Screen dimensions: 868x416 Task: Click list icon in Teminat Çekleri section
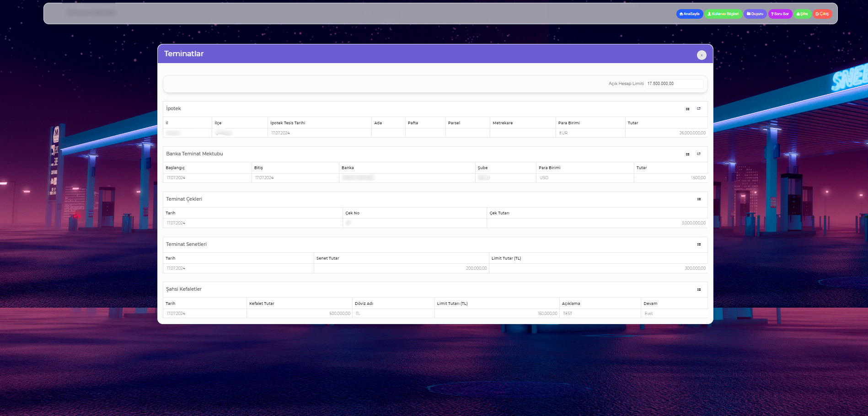point(699,199)
